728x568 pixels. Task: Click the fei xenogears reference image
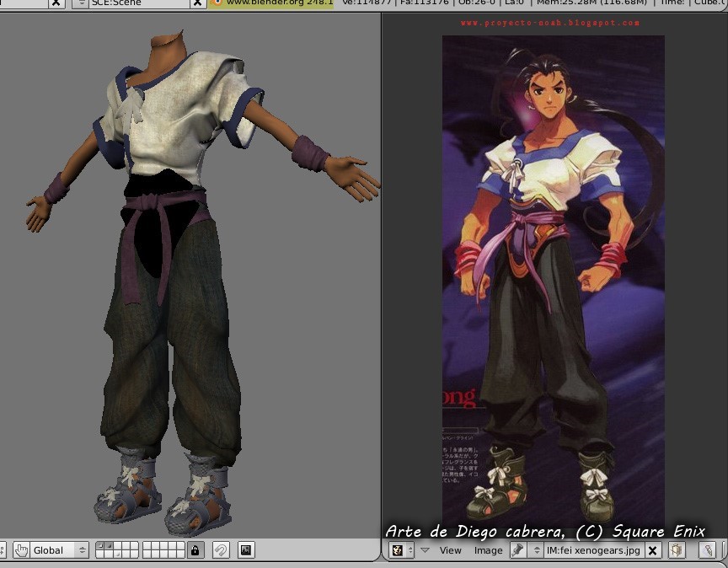[553, 281]
